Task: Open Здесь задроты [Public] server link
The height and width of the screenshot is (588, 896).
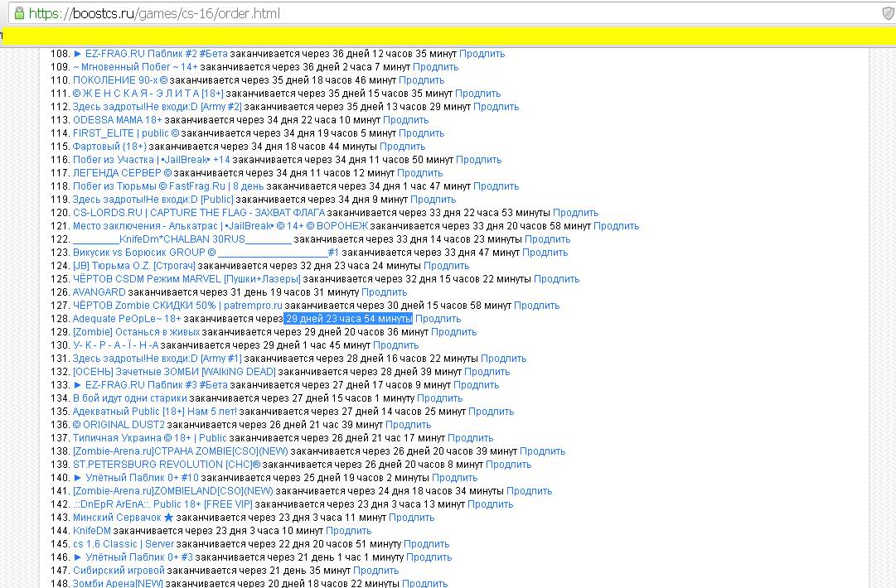Action: 153,200
